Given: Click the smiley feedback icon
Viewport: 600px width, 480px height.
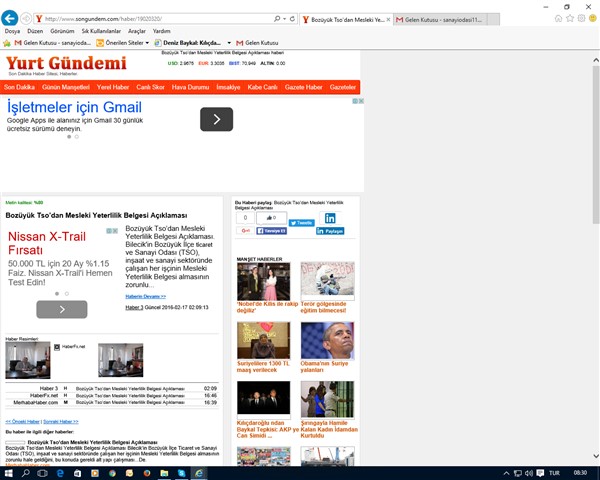Looking at the screenshot, I should pos(593,18).
